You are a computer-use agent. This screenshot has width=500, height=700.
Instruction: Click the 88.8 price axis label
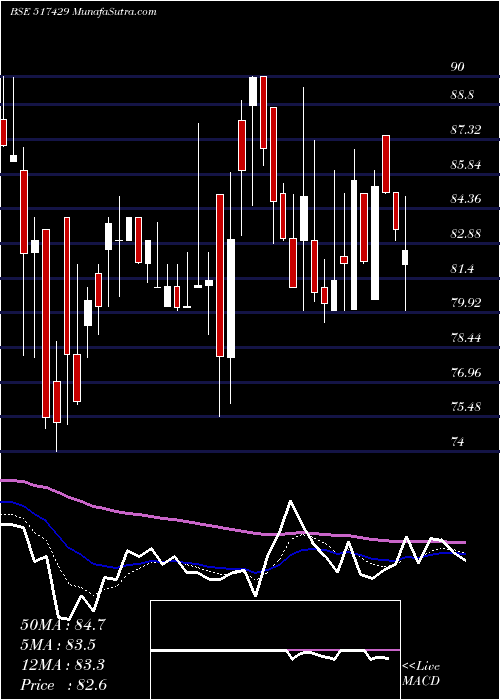(463, 95)
